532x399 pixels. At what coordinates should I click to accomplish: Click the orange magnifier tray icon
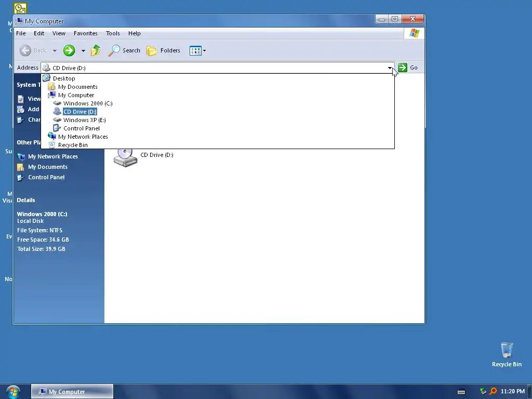tap(493, 391)
